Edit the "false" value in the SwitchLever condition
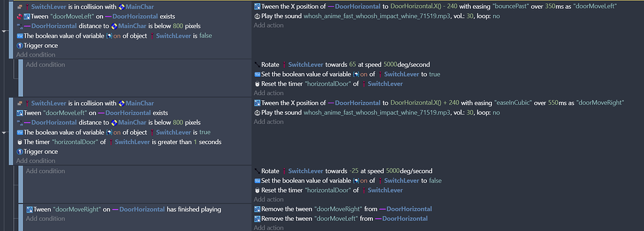This screenshot has width=644, height=231. [x=206, y=36]
